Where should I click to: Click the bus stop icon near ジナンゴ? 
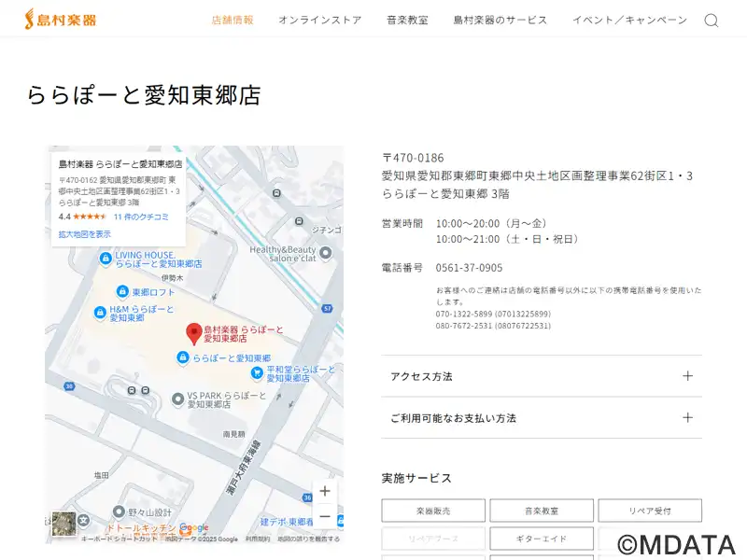299,221
